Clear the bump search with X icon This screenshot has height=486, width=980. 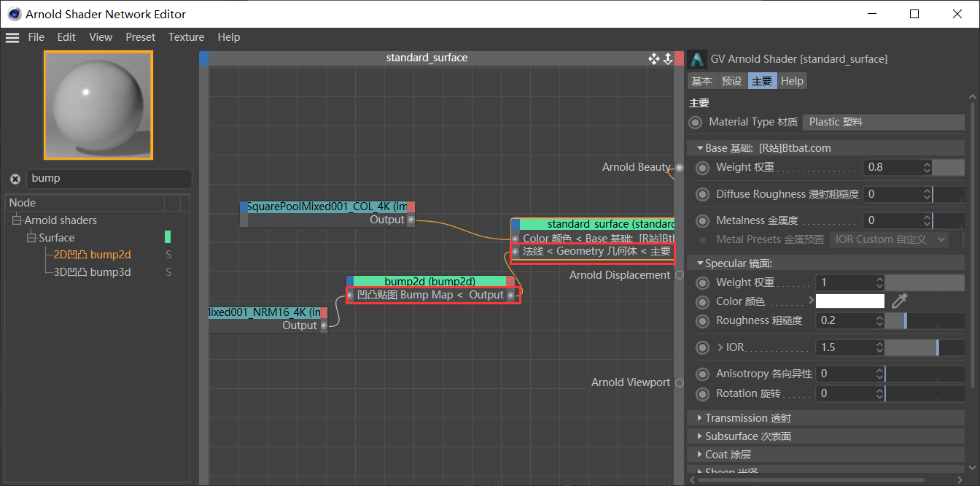[x=15, y=179]
